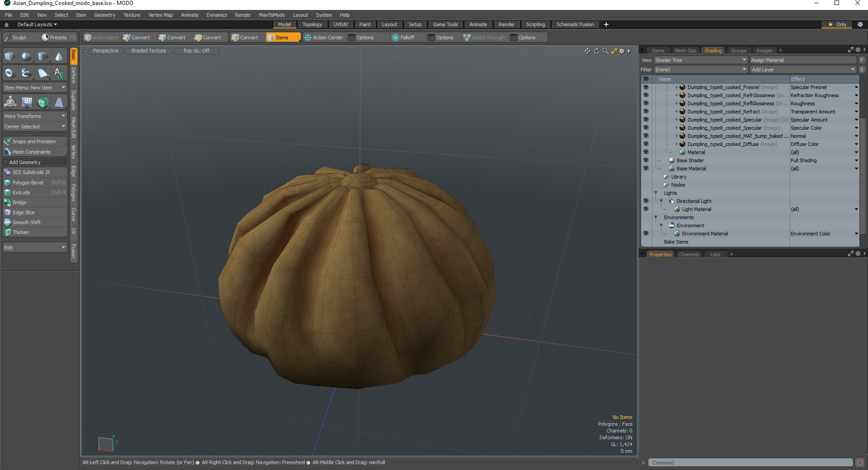Screen dimensions: 868x470
Task: Click the SDS Subdivide 2X button
Action: pos(35,172)
